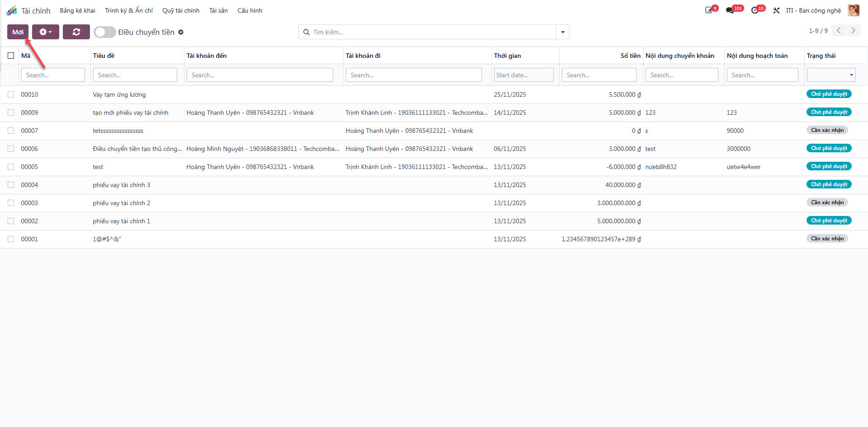Click the Mã column search field
The image size is (868, 427).
coord(53,75)
